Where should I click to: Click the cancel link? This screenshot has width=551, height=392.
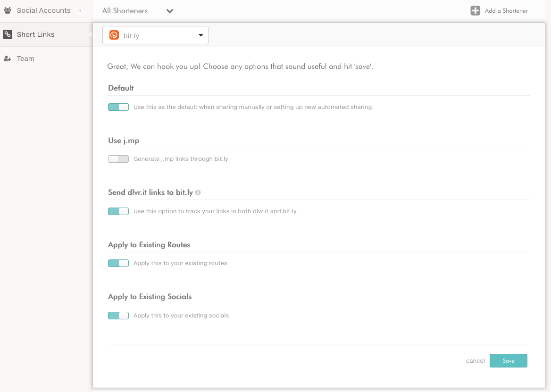[475, 361]
